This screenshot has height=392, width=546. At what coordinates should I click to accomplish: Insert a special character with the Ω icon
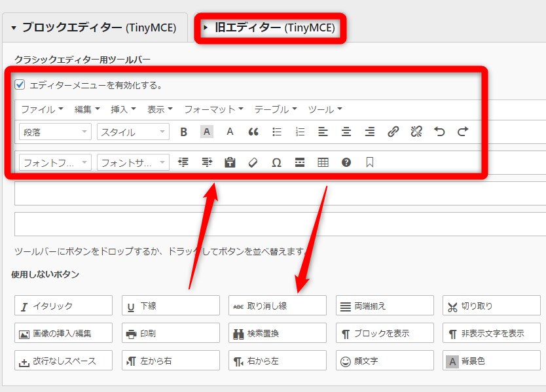277,162
